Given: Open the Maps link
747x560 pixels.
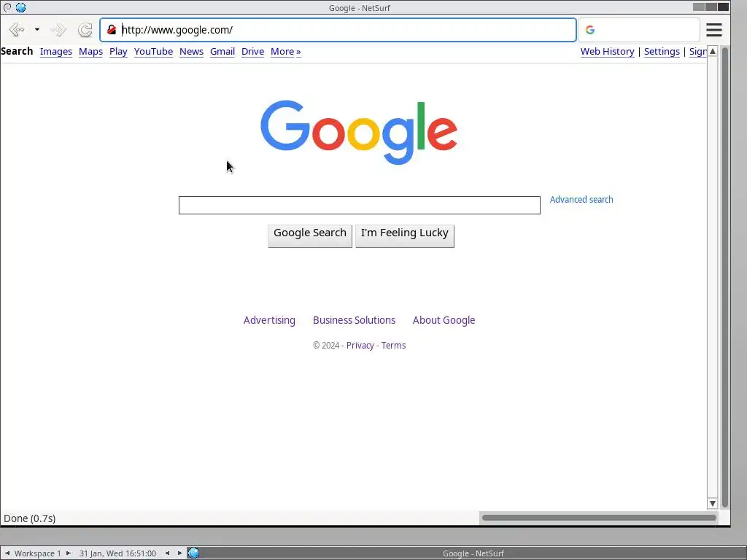Looking at the screenshot, I should 90,52.
